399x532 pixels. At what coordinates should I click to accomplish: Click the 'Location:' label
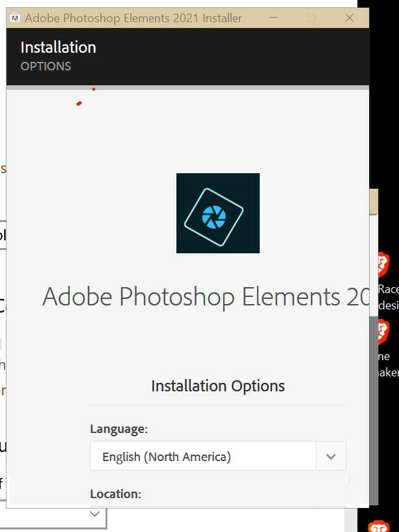coord(116,494)
